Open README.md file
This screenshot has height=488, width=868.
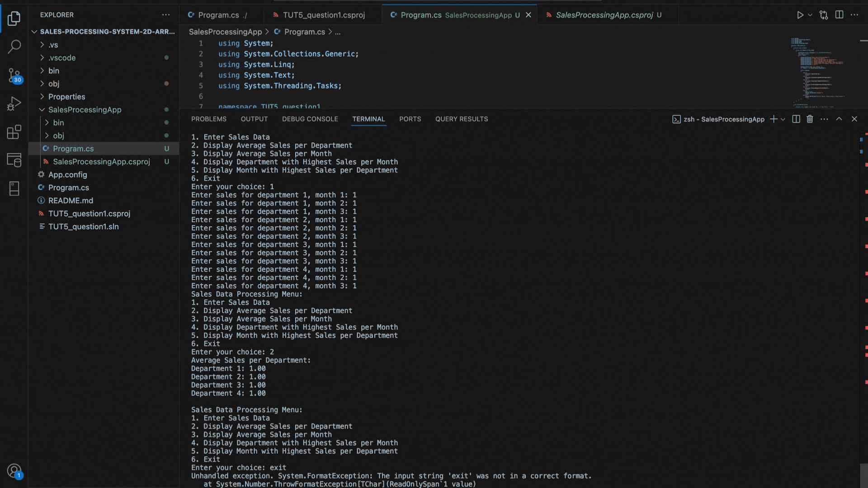[104, 201]
